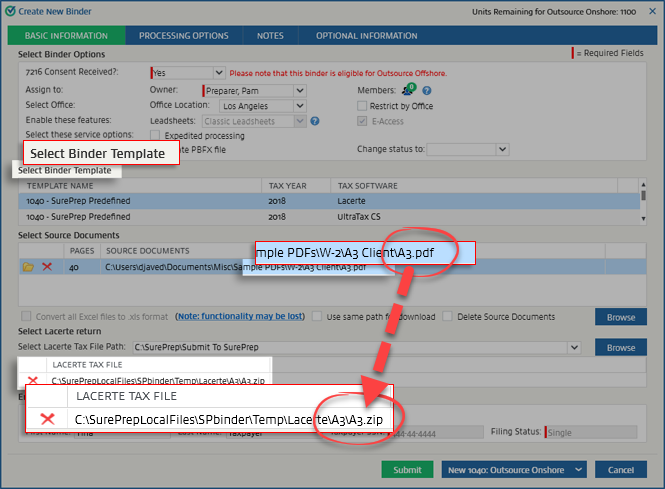Expand the Owner dropdown showing Preparer, Pam
The height and width of the screenshot is (489, 665).
tap(299, 90)
